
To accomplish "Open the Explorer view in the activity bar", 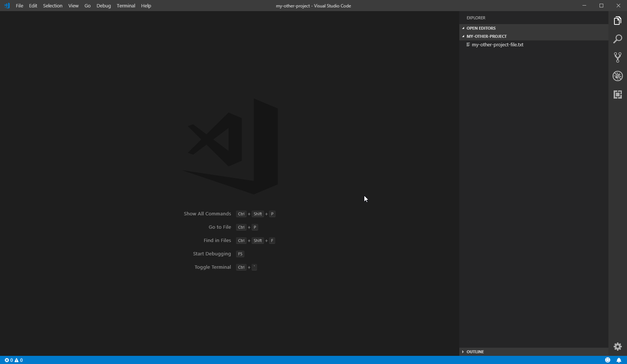I will 617,20.
